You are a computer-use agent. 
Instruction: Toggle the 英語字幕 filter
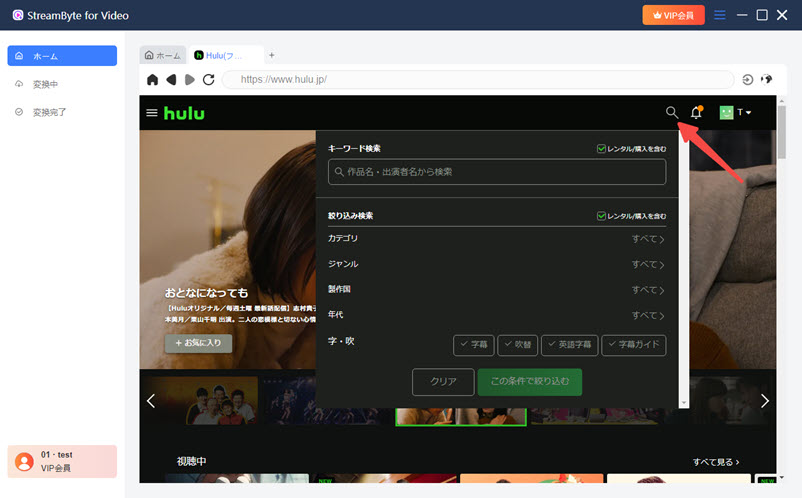coord(569,345)
